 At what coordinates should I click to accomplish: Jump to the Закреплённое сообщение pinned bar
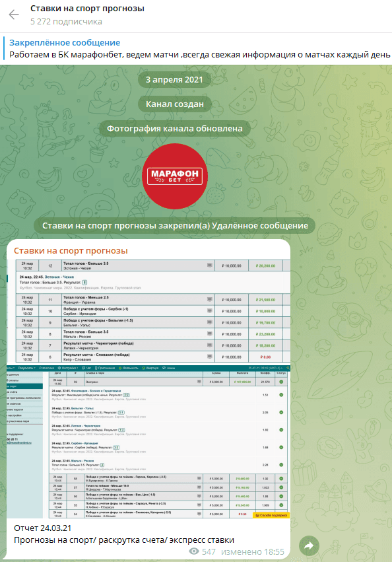[x=196, y=49]
